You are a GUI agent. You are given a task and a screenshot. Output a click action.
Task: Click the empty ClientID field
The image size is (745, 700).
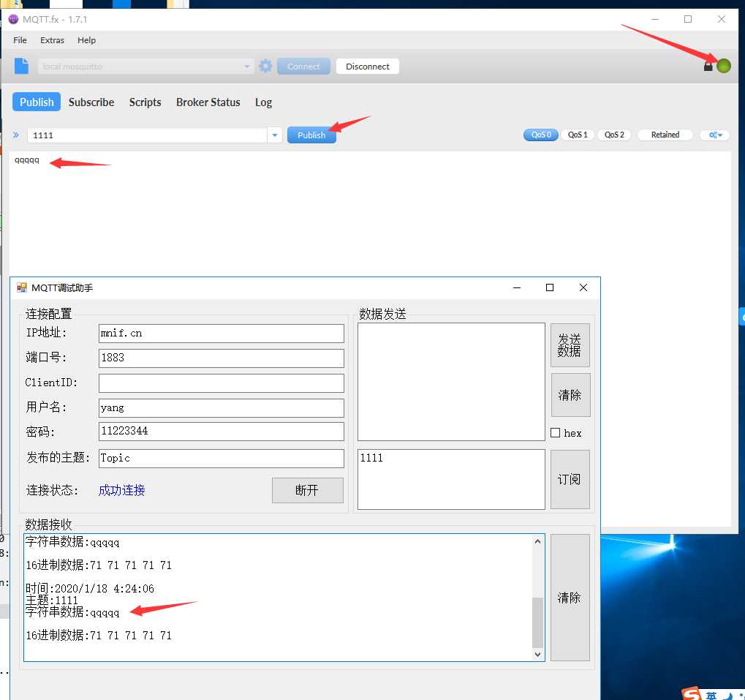(222, 383)
